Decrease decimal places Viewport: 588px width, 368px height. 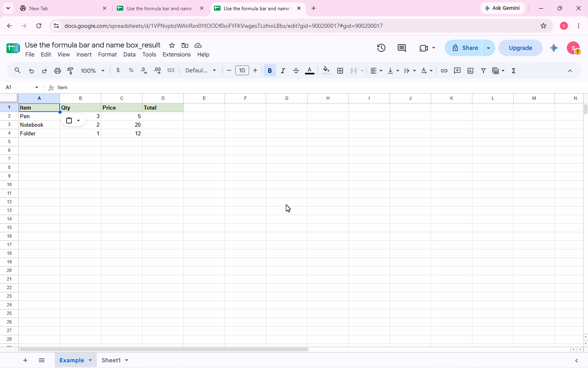[x=144, y=71]
